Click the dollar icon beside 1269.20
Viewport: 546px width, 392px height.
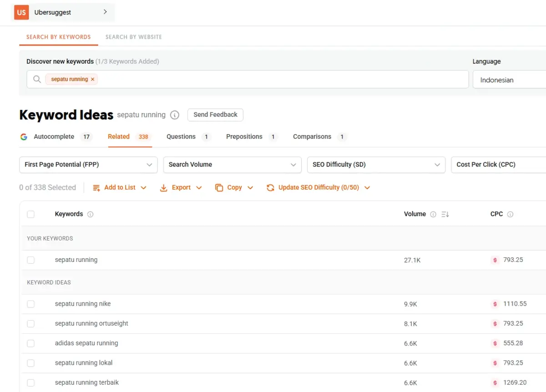[495, 383]
